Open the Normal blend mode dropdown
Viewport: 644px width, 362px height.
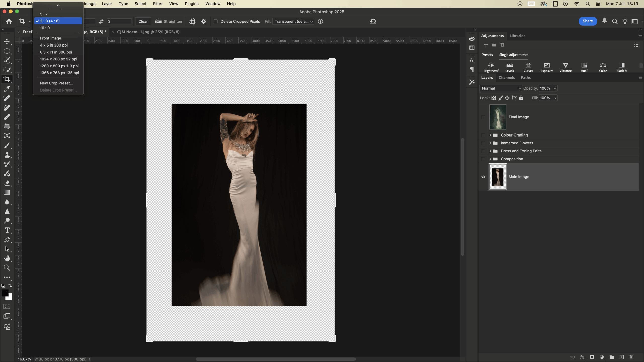coord(501,88)
